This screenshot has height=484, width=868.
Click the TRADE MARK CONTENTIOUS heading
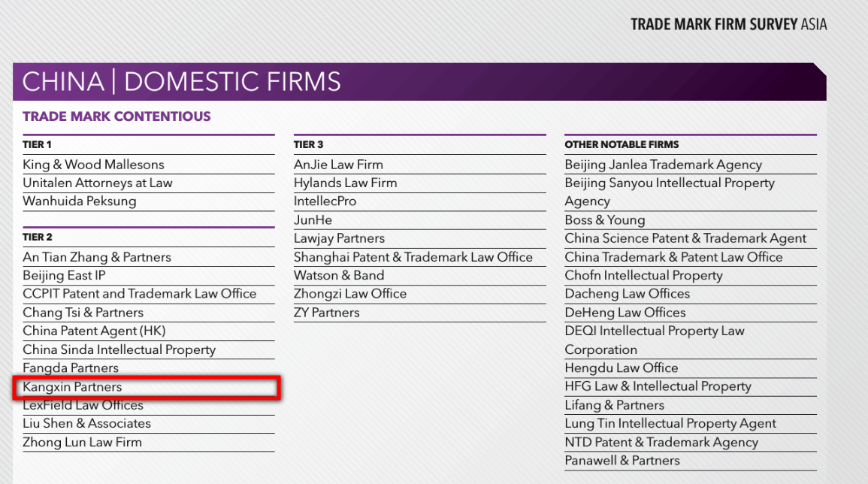(116, 116)
